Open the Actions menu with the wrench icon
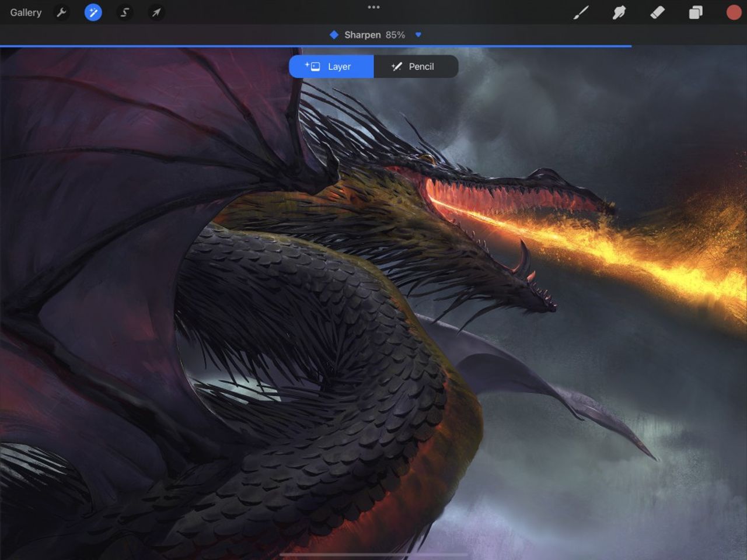Viewport: 747px width, 560px height. (61, 12)
